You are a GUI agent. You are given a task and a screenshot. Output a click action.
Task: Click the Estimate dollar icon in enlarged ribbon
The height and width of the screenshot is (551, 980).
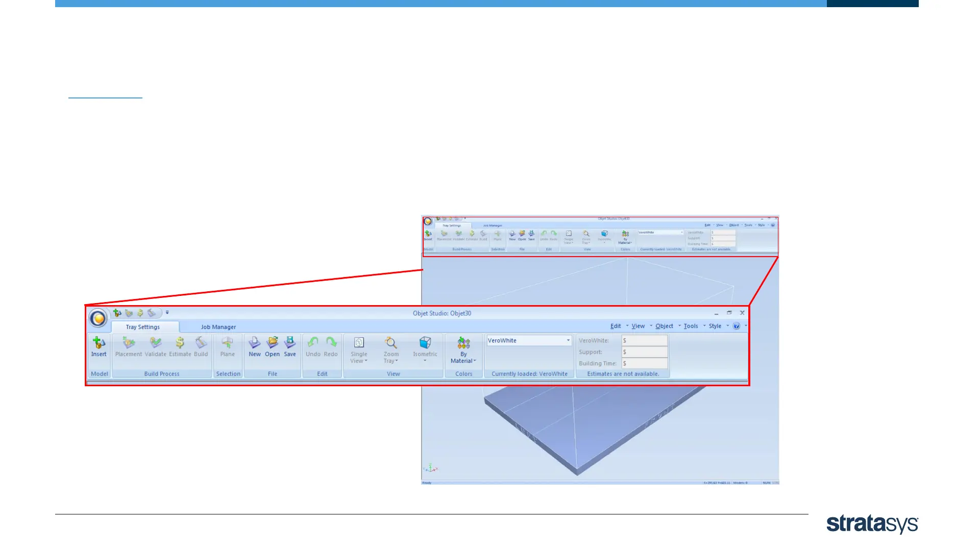pos(180,343)
